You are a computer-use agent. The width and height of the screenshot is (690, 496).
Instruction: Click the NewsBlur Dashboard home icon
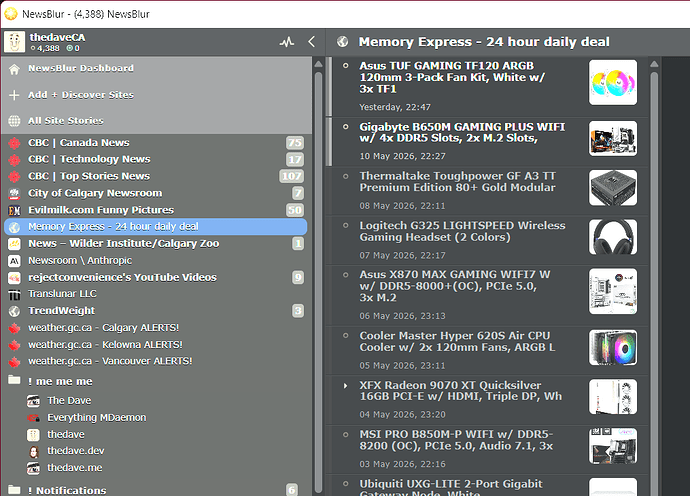[x=14, y=69]
